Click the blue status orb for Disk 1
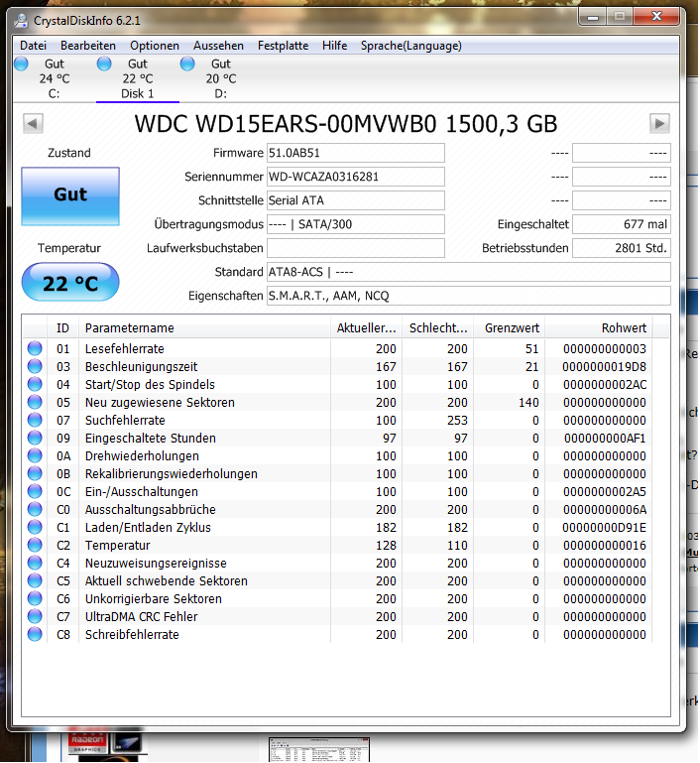The image size is (700, 763). 104,64
